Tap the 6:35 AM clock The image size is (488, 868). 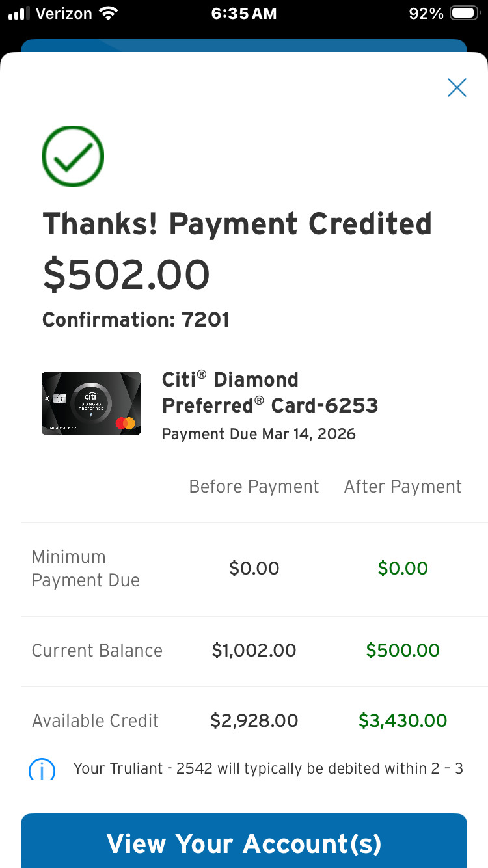point(243,14)
